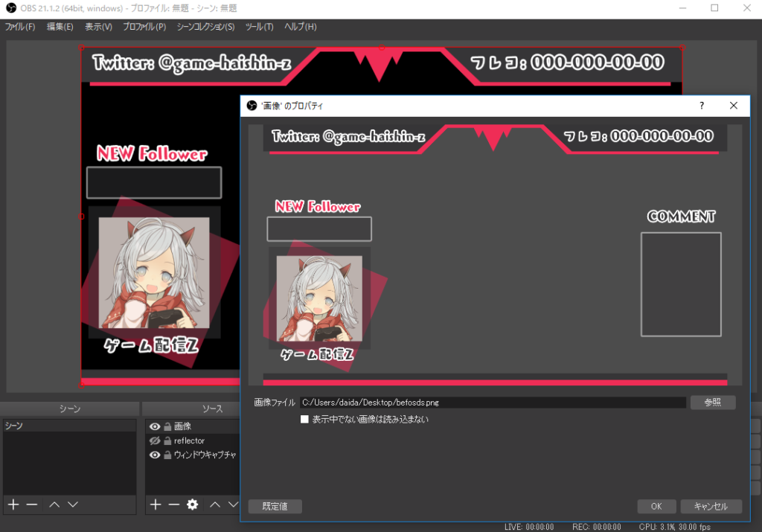This screenshot has width=762, height=532.
Task: Click REC: 00:00:00 status text
Action: [596, 527]
